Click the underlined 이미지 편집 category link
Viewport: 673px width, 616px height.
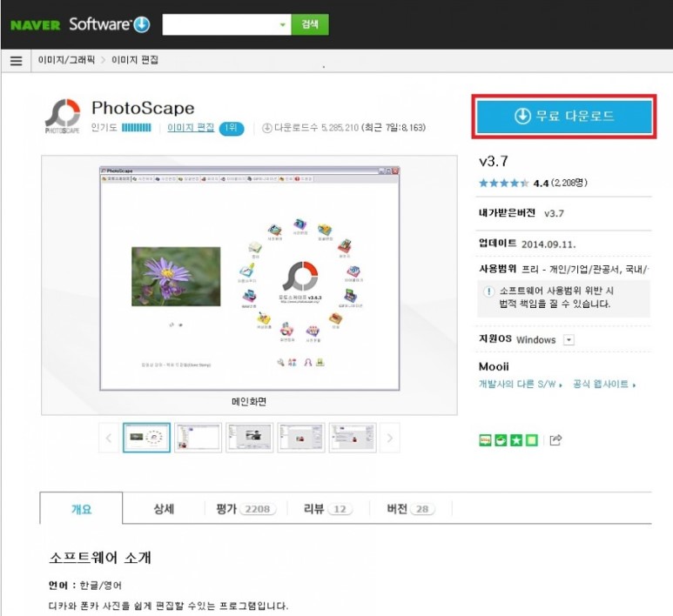[191, 127]
